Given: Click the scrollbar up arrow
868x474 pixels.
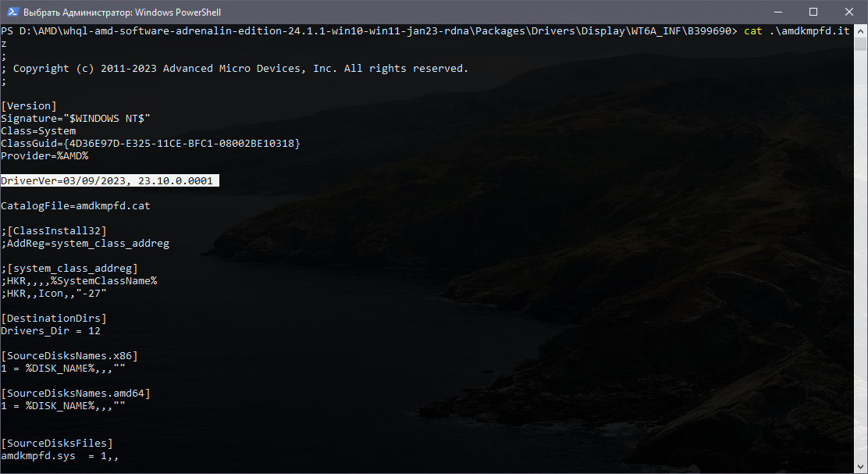Looking at the screenshot, I should pos(860,30).
